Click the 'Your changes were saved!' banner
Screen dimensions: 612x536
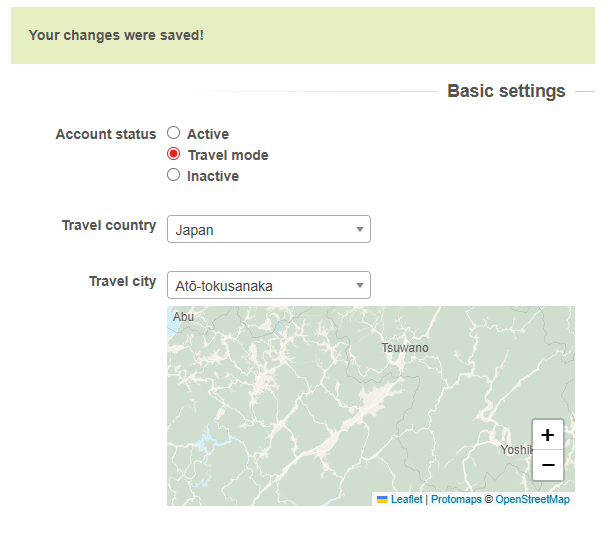(x=116, y=35)
